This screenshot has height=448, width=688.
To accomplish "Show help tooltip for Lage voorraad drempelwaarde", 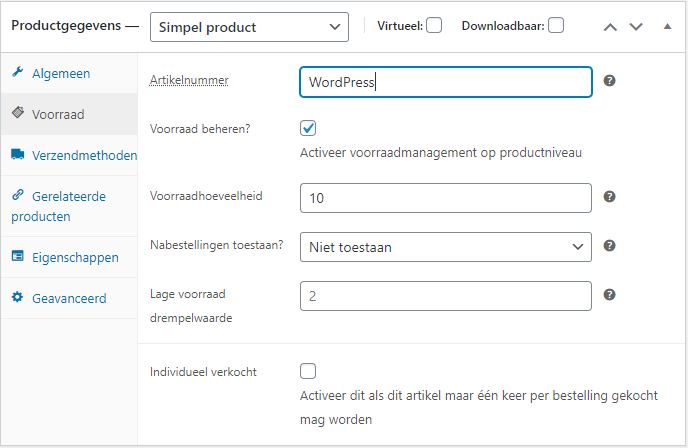I will [609, 294].
